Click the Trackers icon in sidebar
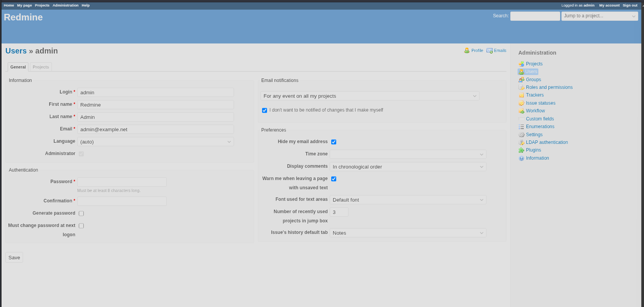This screenshot has width=644, height=307. click(521, 95)
